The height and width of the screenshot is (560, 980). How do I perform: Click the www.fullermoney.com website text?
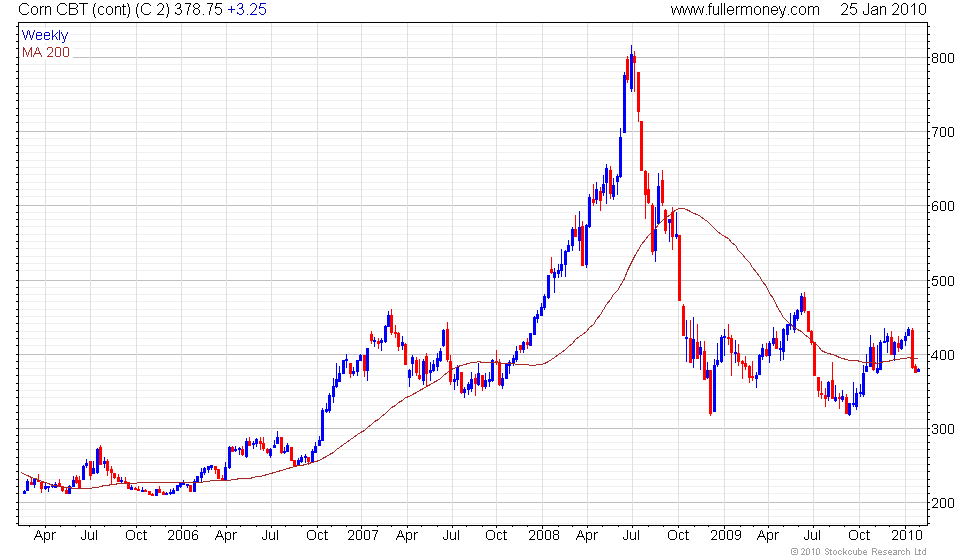745,10
